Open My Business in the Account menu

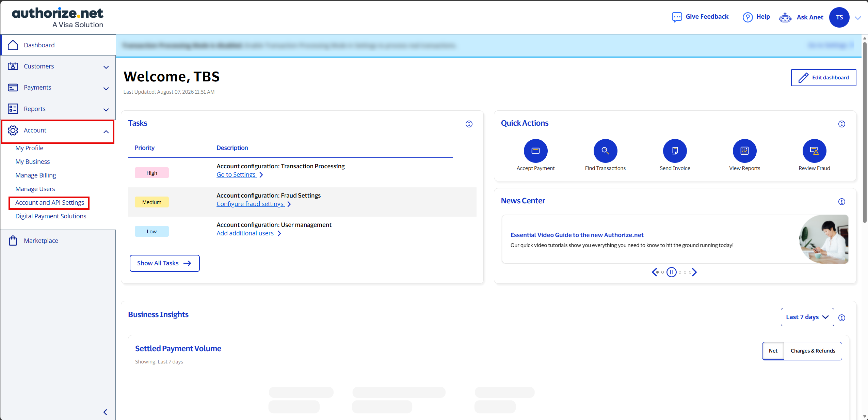pyautogui.click(x=33, y=161)
